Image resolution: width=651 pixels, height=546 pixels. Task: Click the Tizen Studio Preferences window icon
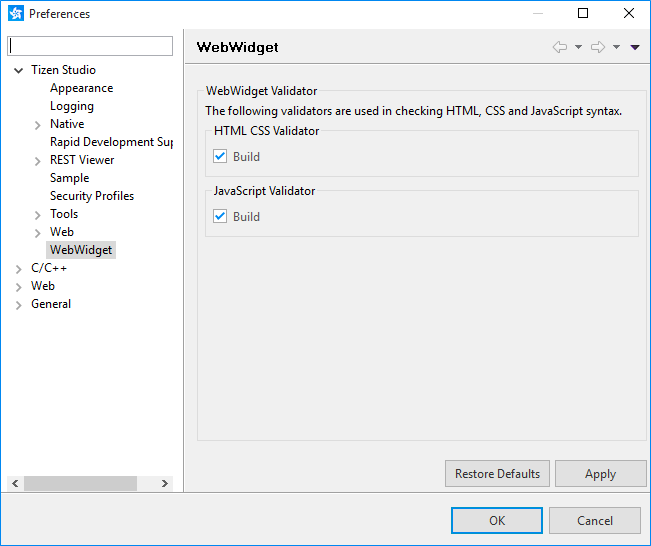15,14
